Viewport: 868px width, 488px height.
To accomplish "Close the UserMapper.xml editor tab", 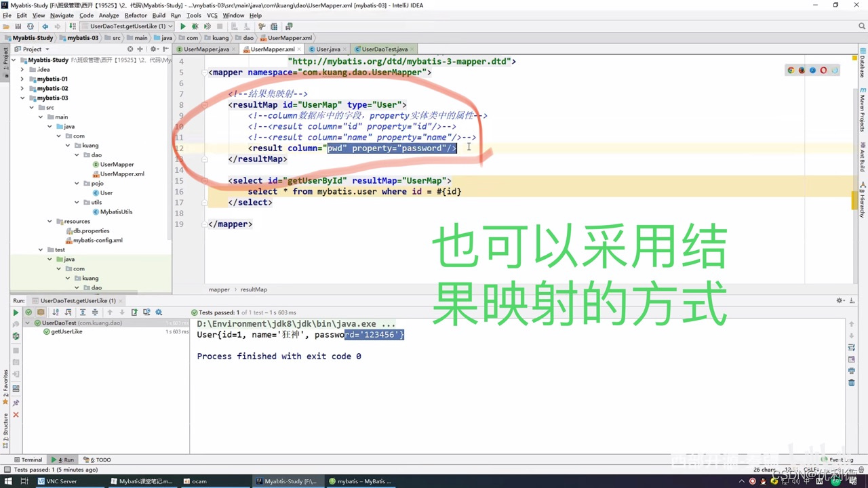I will pos(300,49).
